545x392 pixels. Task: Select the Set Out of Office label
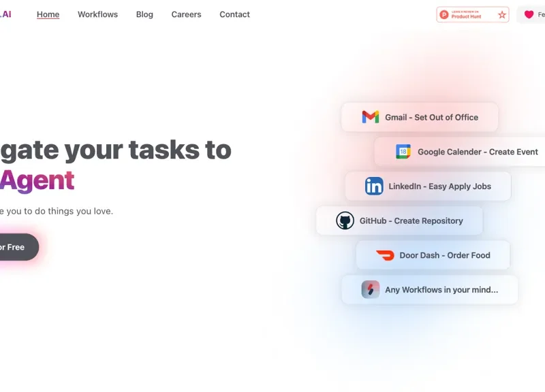[x=446, y=117]
